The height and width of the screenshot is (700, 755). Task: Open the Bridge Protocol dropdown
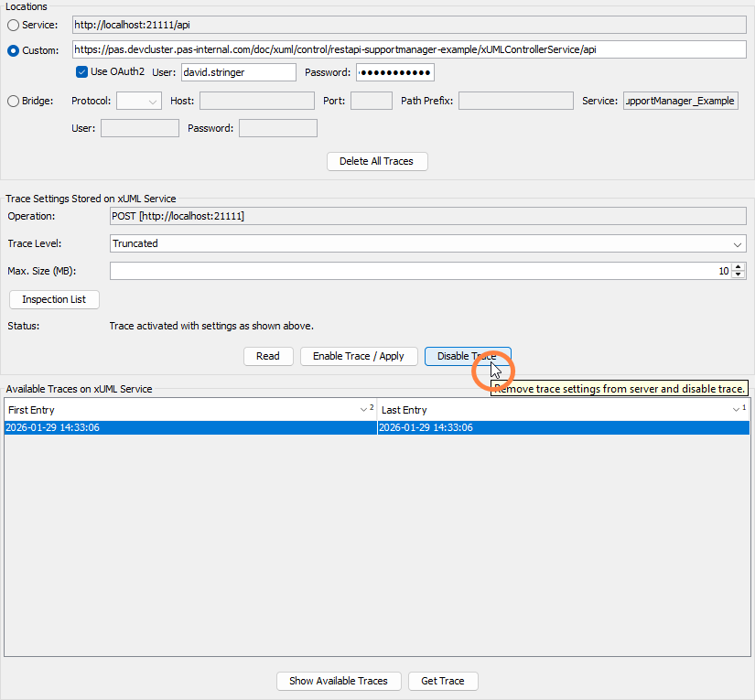139,101
